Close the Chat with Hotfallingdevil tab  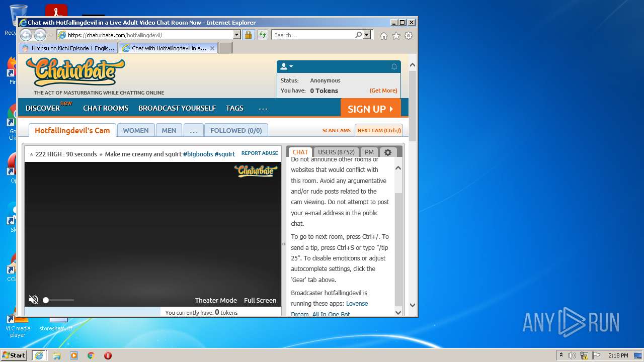(x=212, y=48)
